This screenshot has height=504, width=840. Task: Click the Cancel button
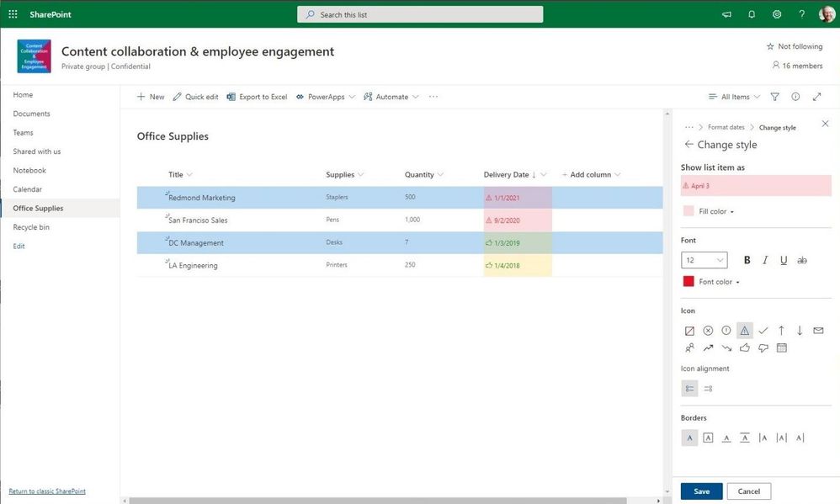(x=748, y=491)
